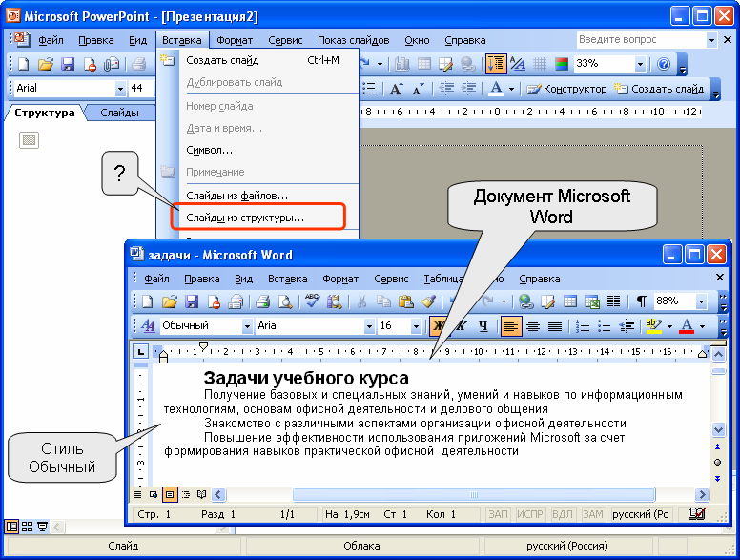Click the Open folder icon in PowerPoint
The height and width of the screenshot is (560, 740).
coord(46,63)
